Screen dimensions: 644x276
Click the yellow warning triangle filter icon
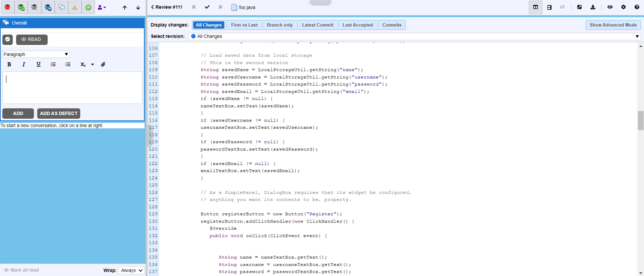tap(74, 7)
